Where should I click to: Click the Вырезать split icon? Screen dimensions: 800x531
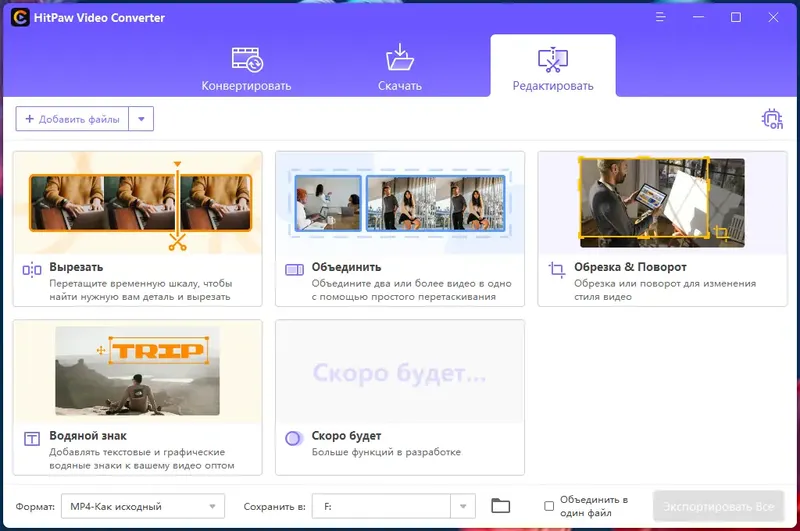click(32, 270)
